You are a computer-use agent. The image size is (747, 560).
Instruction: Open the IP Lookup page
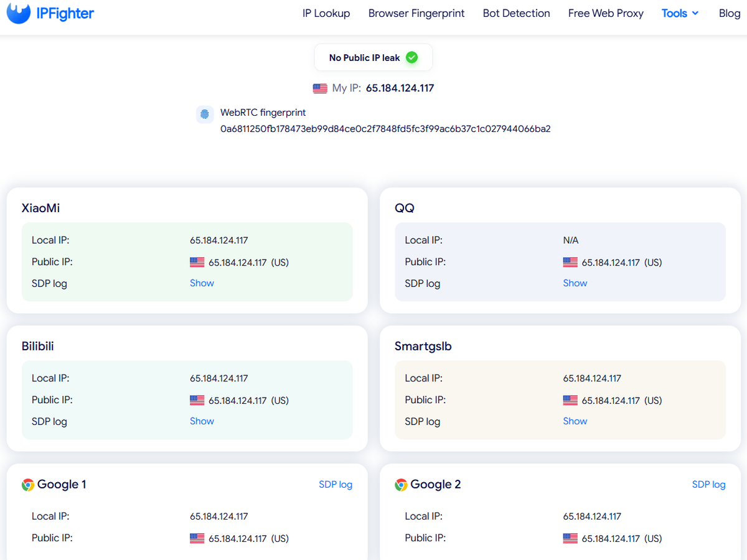pyautogui.click(x=326, y=13)
